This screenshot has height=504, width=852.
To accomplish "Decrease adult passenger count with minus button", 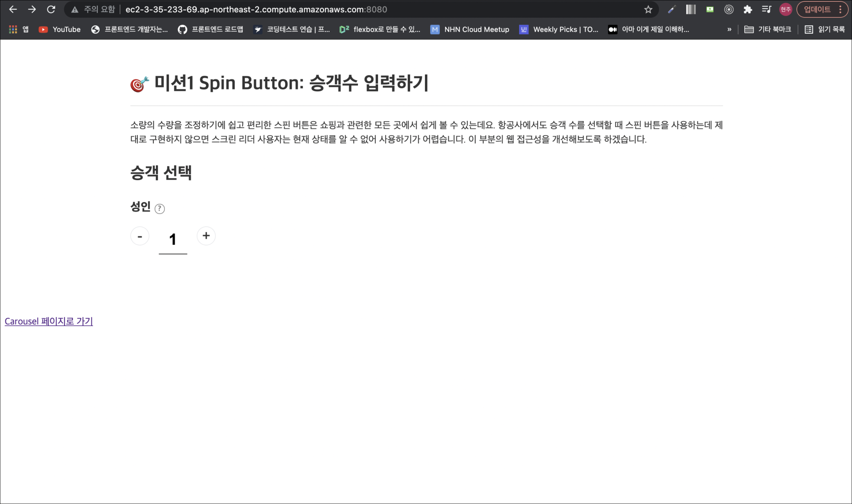I will coord(140,236).
